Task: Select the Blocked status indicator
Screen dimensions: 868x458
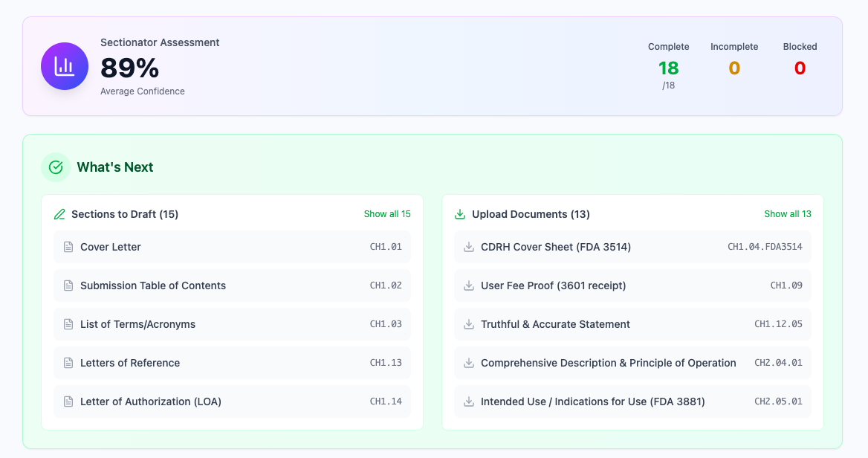Action: [800, 68]
